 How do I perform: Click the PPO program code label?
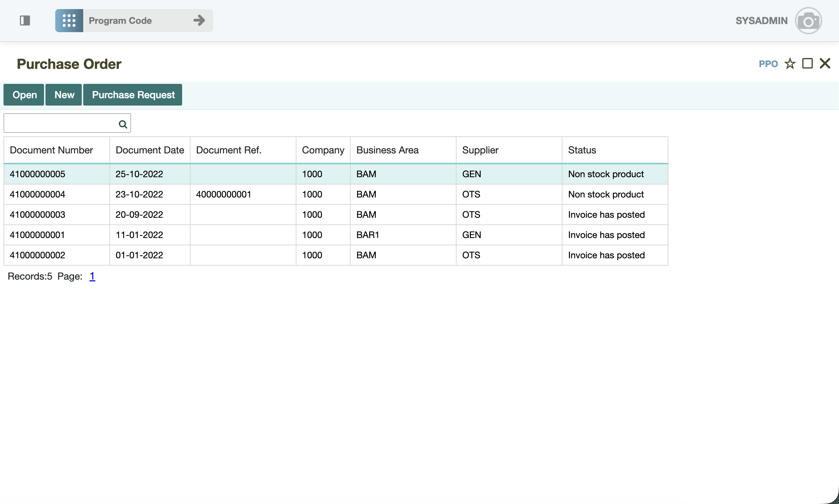pos(768,64)
